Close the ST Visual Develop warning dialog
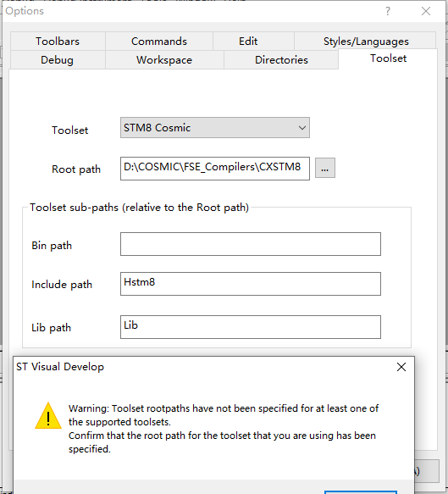The height and width of the screenshot is (494, 448). point(401,367)
